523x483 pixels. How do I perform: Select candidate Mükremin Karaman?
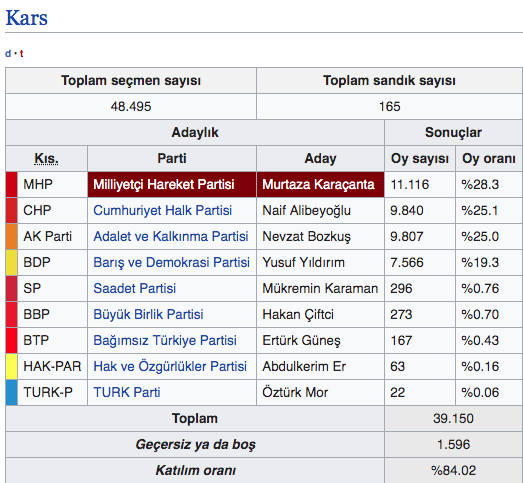click(320, 289)
